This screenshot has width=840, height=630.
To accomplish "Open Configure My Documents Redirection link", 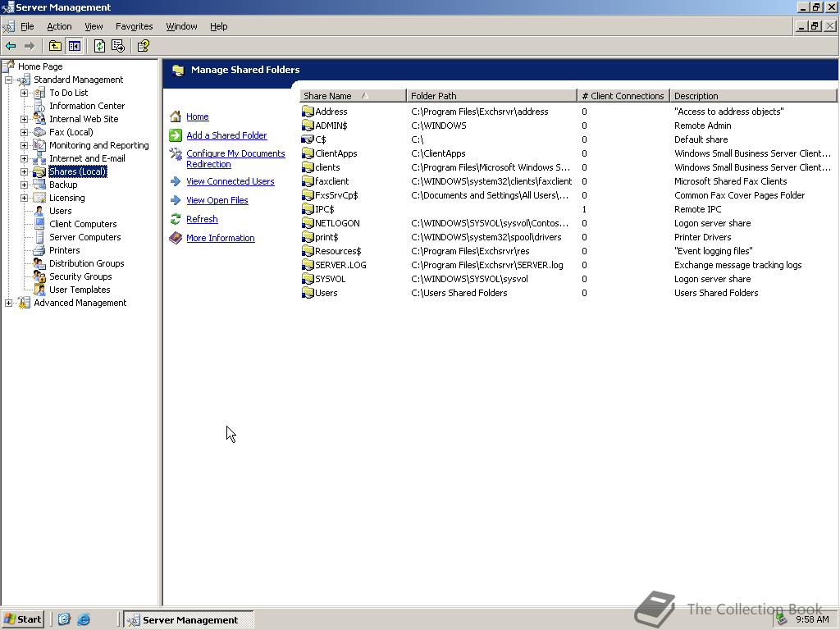I will point(235,158).
